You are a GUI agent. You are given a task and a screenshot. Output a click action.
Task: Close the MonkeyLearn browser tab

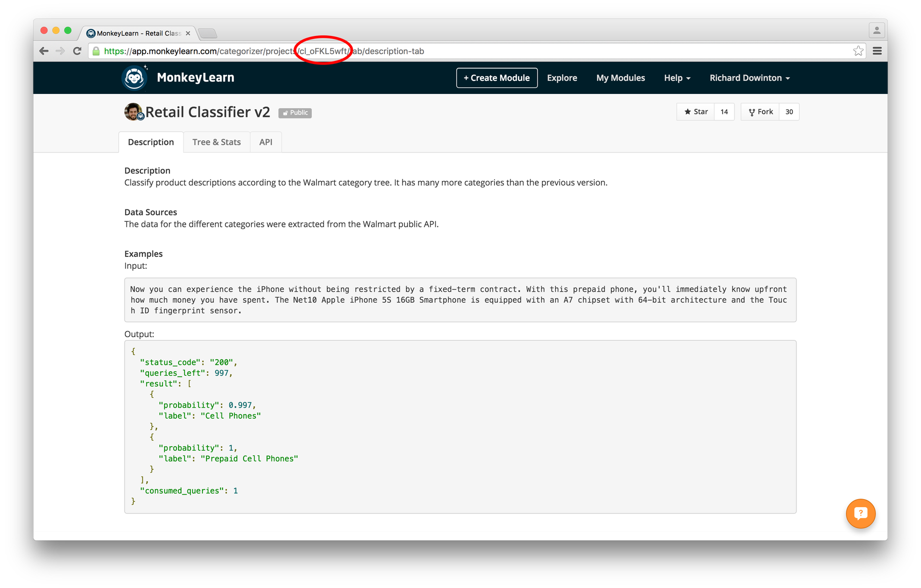(188, 33)
